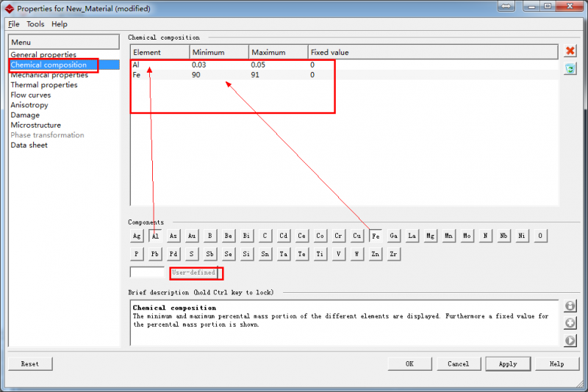Add the Nb component
588x392 pixels.
pos(503,236)
